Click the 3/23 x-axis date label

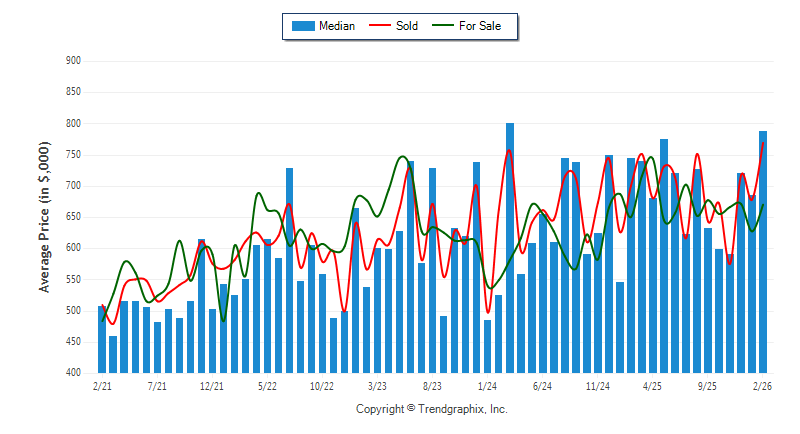[x=377, y=385]
